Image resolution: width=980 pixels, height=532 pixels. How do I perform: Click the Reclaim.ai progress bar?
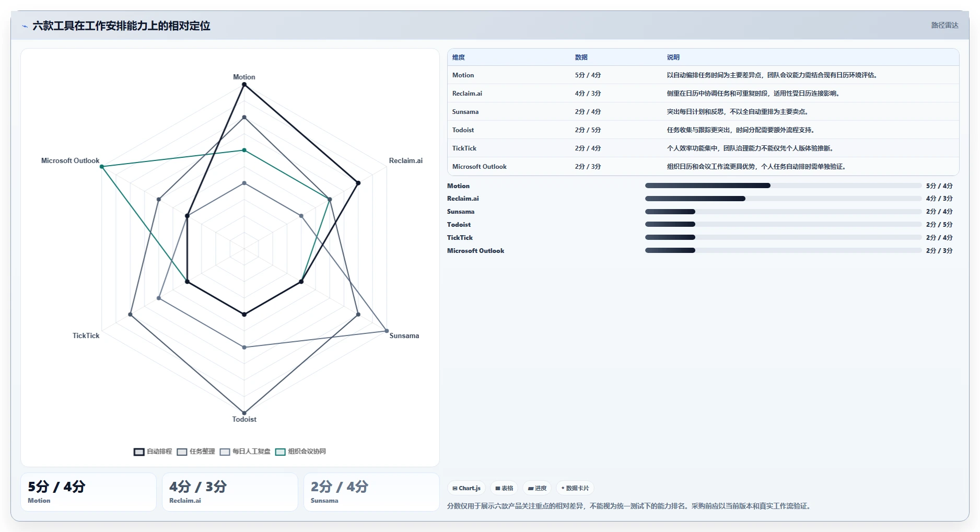coord(783,199)
